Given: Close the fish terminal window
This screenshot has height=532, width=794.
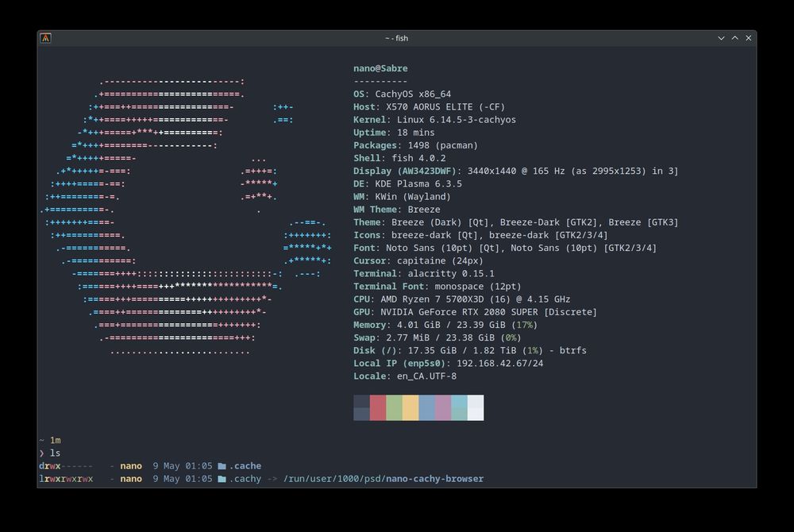Looking at the screenshot, I should click(x=749, y=38).
